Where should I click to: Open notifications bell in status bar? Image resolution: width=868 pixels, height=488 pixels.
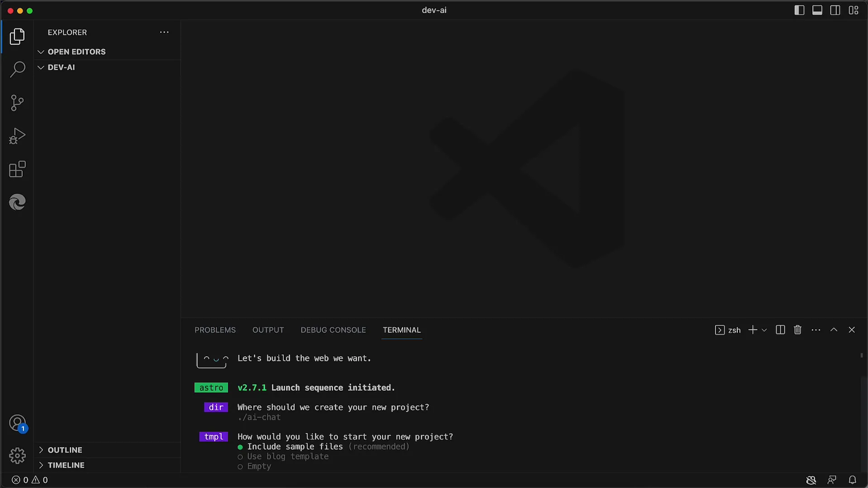click(852, 480)
